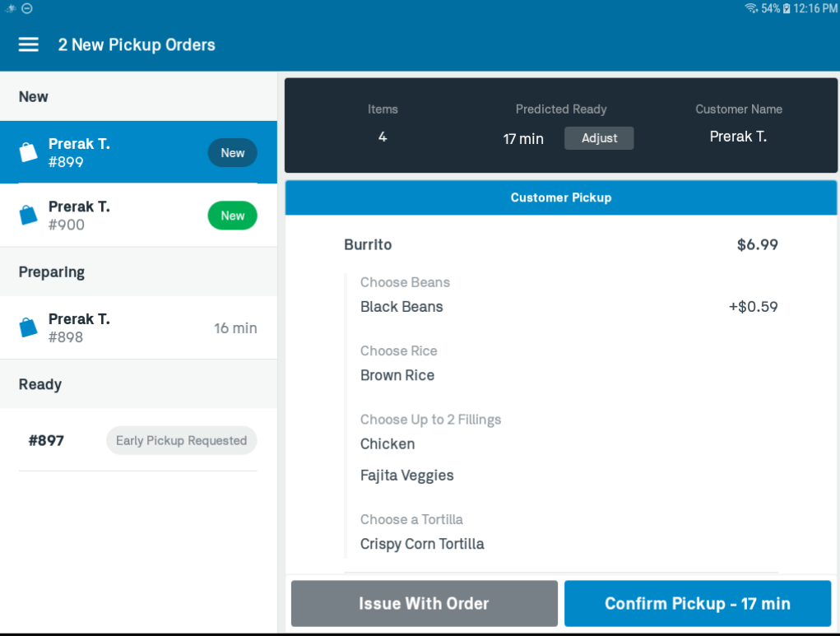
Task: Collapse the Preparing section header
Action: (x=51, y=272)
